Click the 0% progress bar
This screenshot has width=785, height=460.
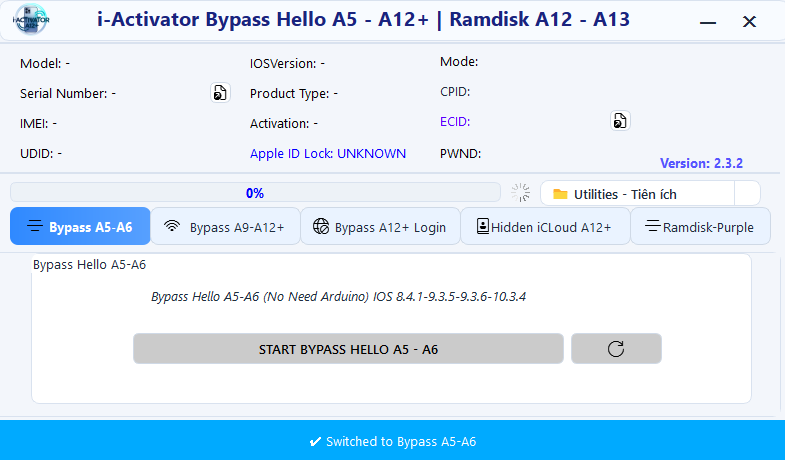tap(255, 193)
